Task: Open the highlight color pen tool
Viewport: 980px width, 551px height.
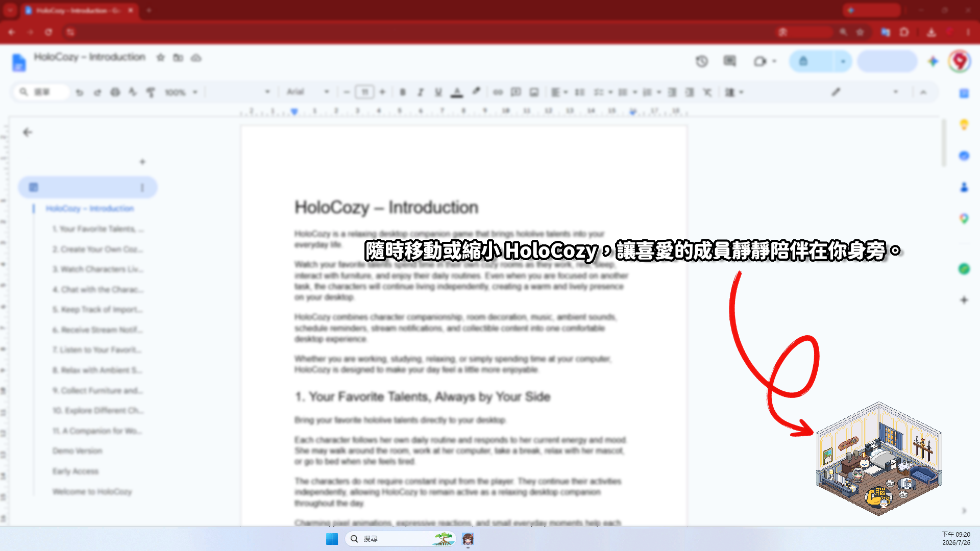Action: coord(476,92)
